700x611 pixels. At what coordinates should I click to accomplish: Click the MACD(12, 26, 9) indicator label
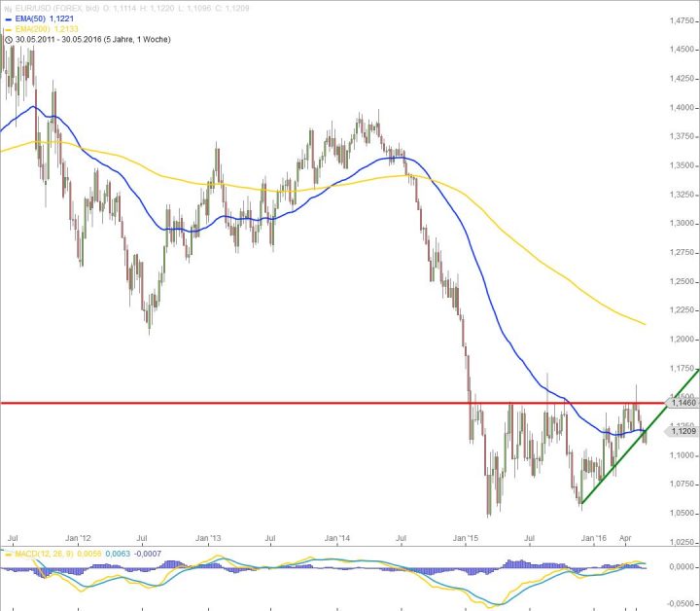(x=44, y=554)
